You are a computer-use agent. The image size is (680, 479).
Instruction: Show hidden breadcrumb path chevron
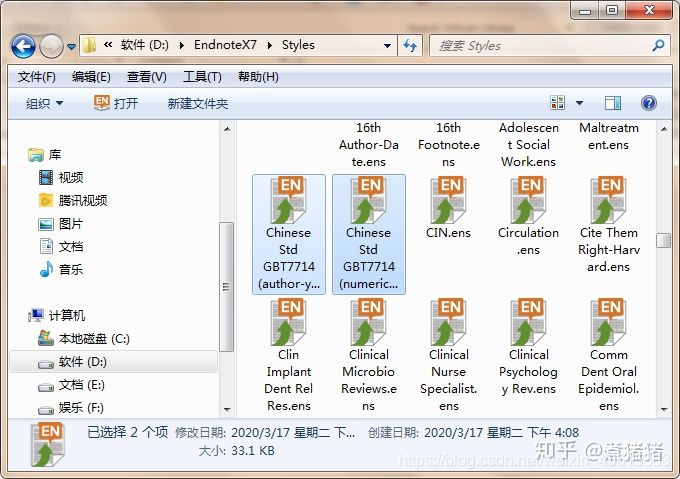(x=108, y=44)
